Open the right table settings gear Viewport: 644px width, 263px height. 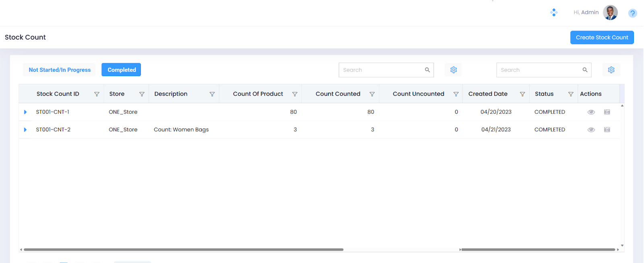point(611,70)
